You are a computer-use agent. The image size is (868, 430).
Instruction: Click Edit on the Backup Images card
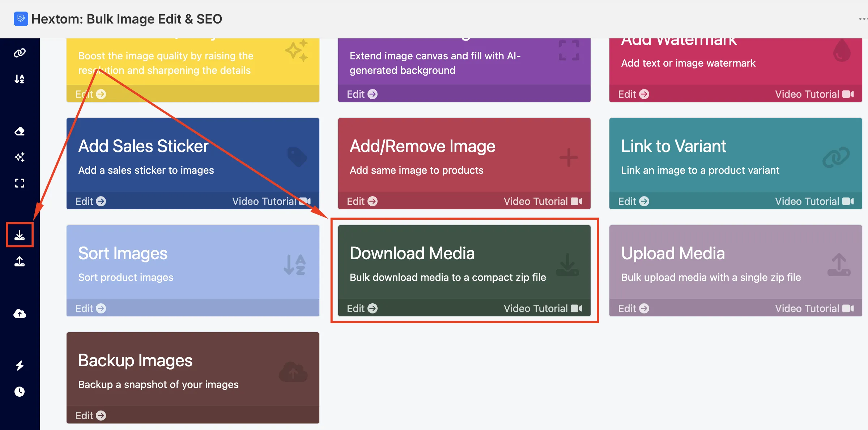point(90,416)
